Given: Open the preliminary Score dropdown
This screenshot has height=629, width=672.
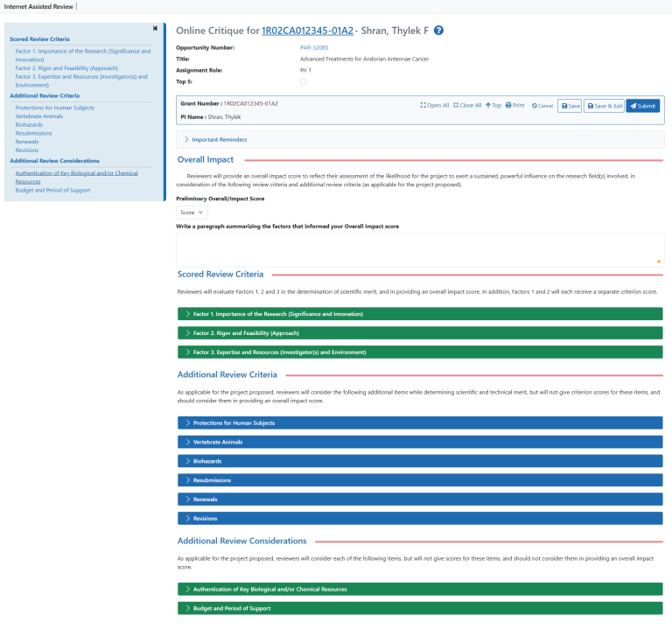Looking at the screenshot, I should point(192,212).
